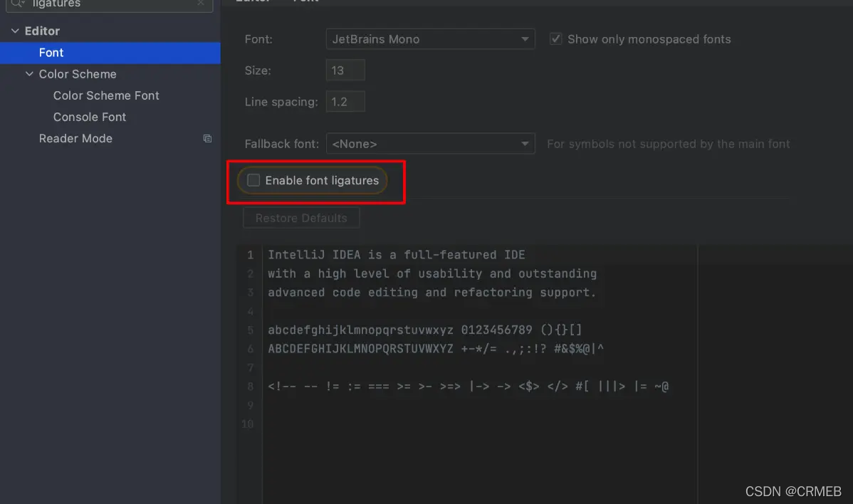
Task: Open Console Font settings
Action: tap(90, 117)
